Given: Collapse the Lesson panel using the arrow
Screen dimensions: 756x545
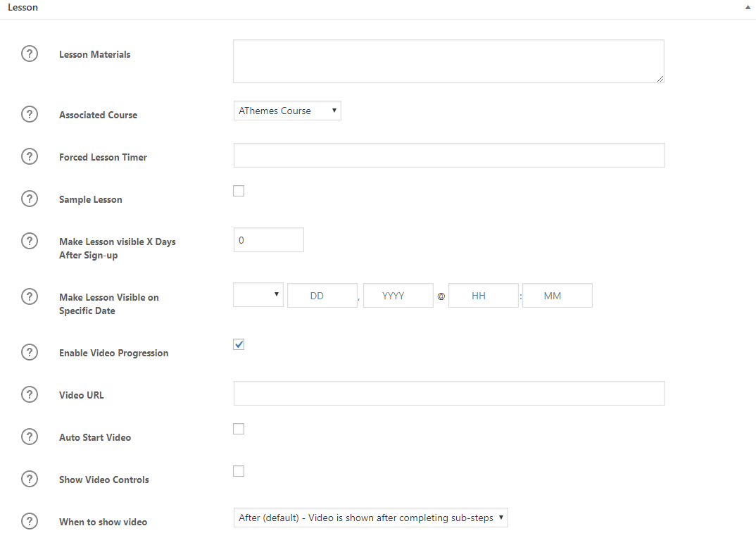Looking at the screenshot, I should (747, 7).
